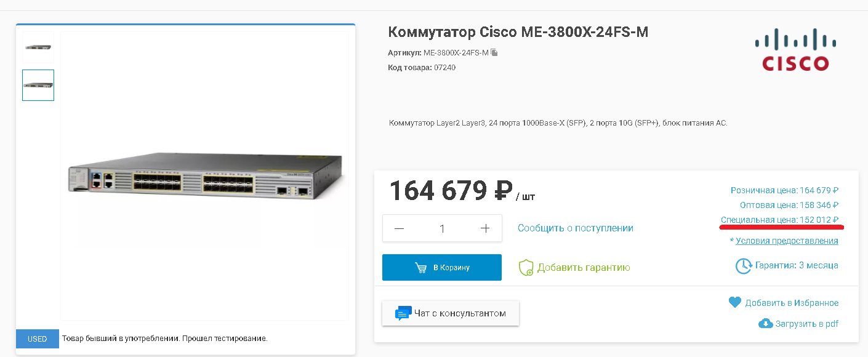Click the shield warranty icon
Viewport: 868px width, 357px height.
click(x=526, y=268)
